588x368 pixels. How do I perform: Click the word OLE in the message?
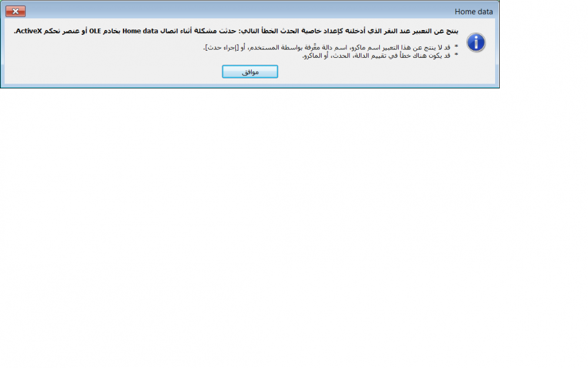coord(95,31)
